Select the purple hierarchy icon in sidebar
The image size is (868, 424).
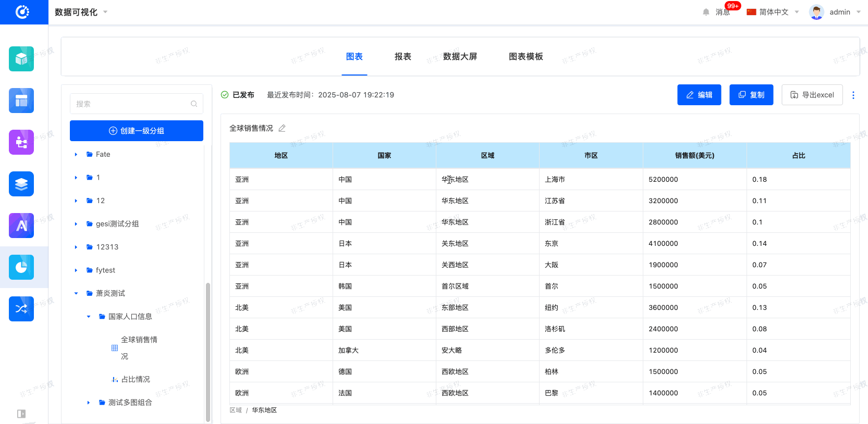click(x=21, y=142)
